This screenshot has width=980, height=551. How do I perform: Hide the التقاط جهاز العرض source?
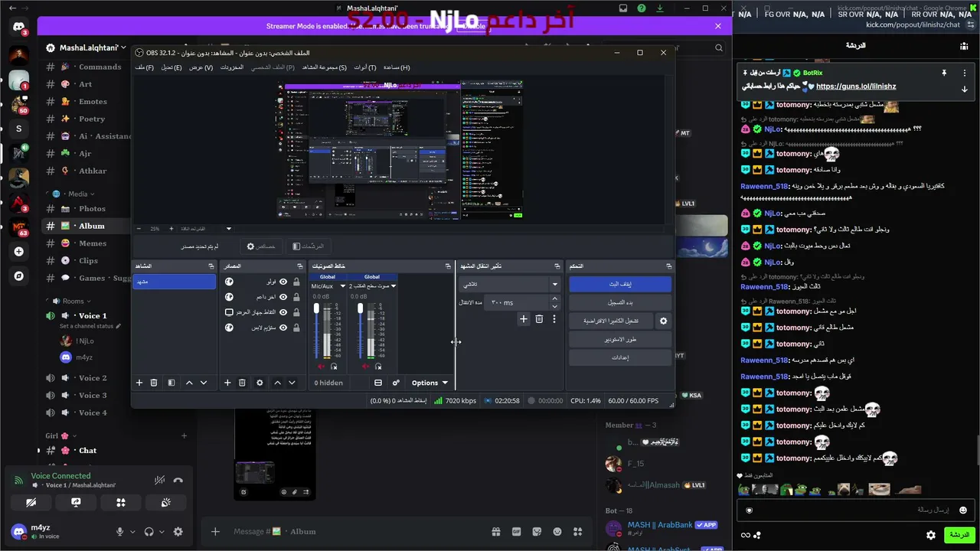point(283,312)
